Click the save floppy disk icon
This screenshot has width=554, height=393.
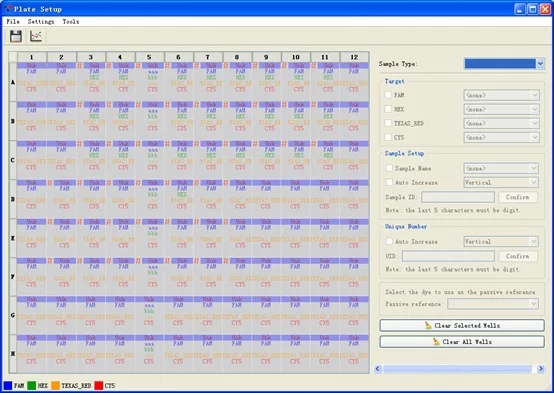(x=16, y=36)
